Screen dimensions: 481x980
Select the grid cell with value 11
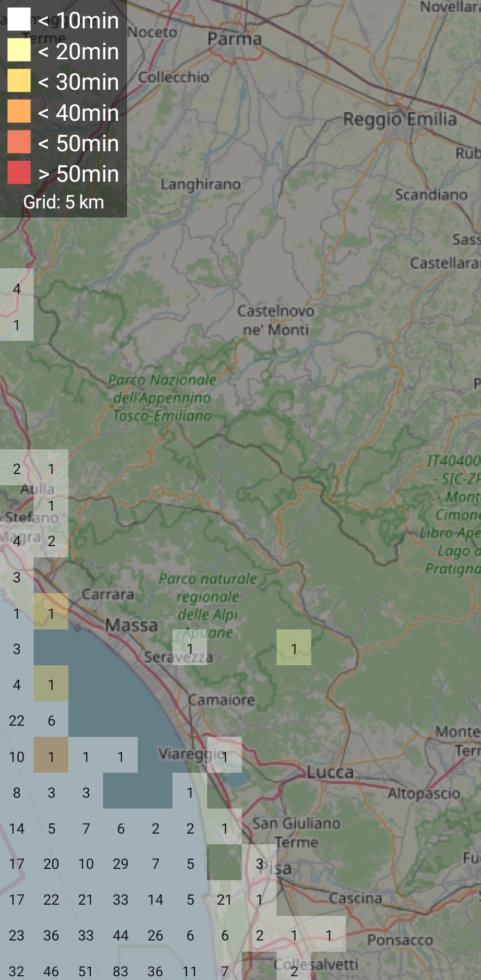190,971
